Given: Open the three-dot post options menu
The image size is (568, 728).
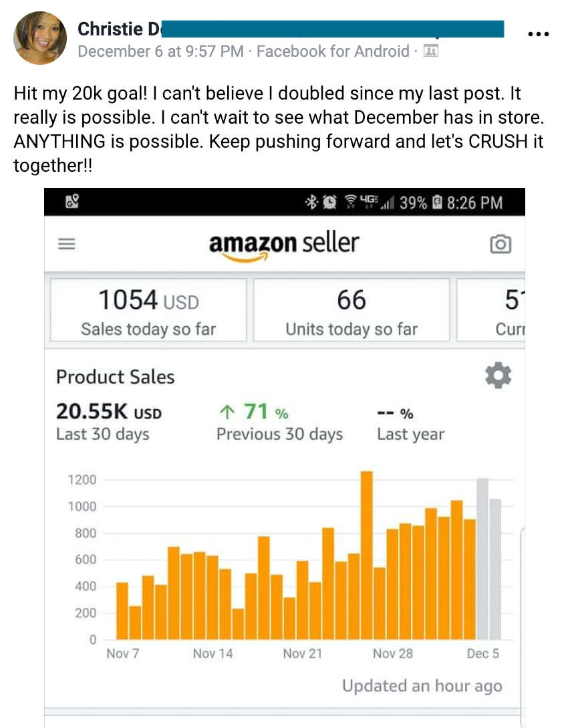Looking at the screenshot, I should point(539,33).
